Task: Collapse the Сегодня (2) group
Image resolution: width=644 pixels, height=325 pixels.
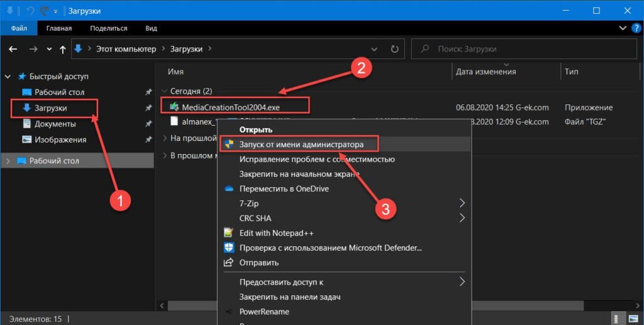Action: [165, 91]
